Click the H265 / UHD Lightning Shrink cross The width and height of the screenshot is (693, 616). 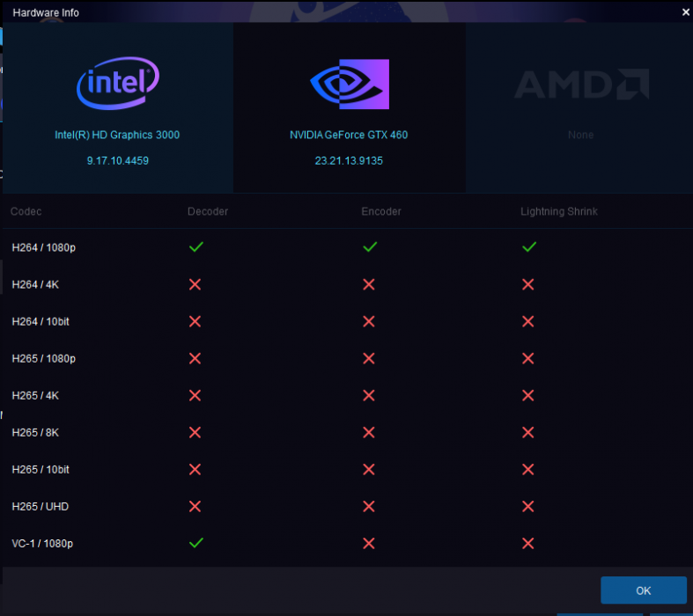[x=528, y=506]
